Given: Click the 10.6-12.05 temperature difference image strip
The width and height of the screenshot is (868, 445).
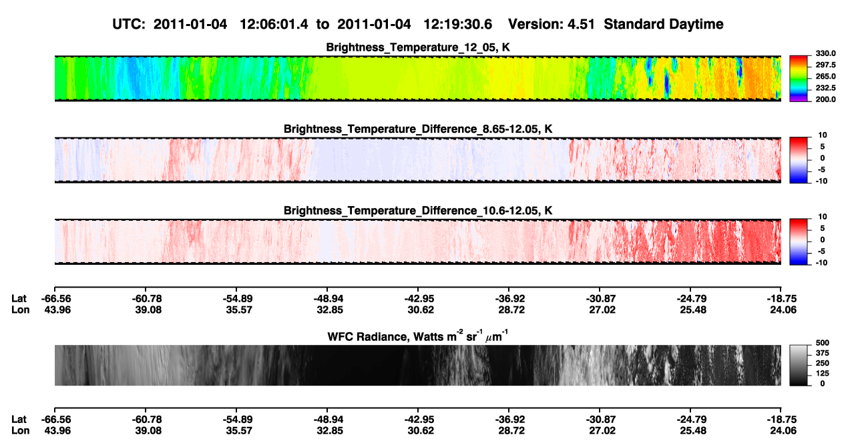Looking at the screenshot, I should [417, 242].
